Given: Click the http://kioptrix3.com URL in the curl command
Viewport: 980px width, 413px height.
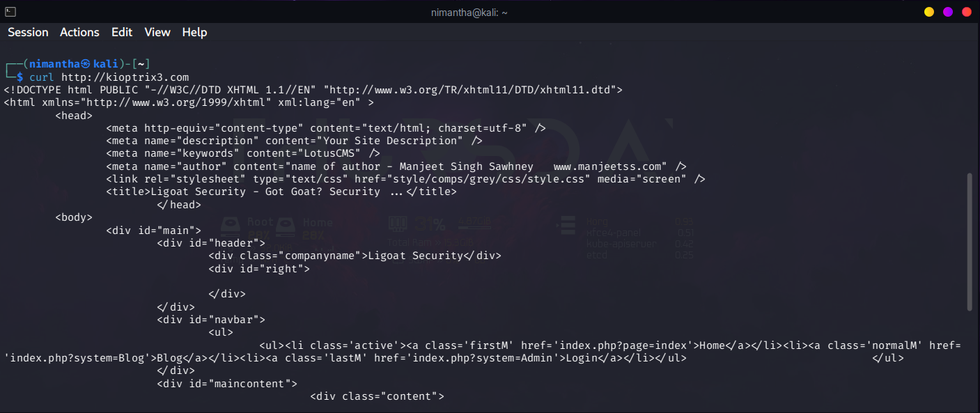Looking at the screenshot, I should (x=125, y=77).
